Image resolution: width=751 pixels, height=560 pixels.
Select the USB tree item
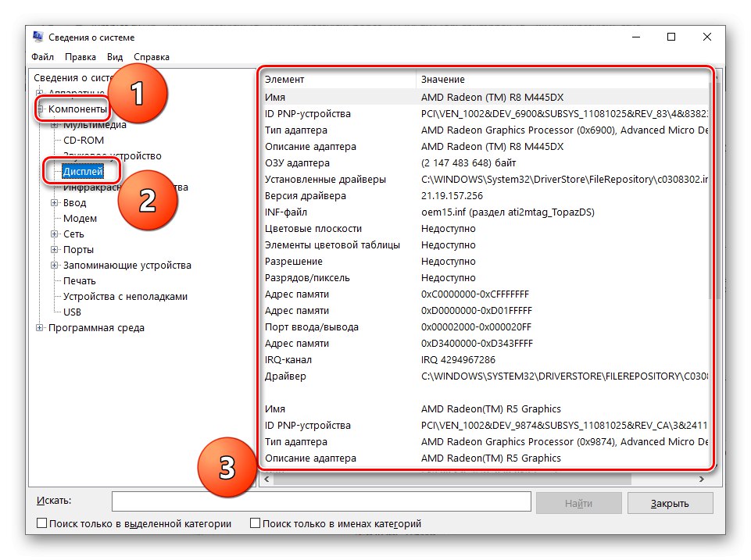(x=73, y=312)
